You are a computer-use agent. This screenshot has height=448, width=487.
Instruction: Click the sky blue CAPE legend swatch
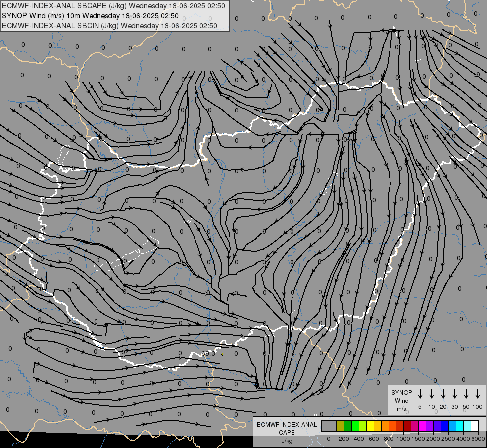(453, 426)
